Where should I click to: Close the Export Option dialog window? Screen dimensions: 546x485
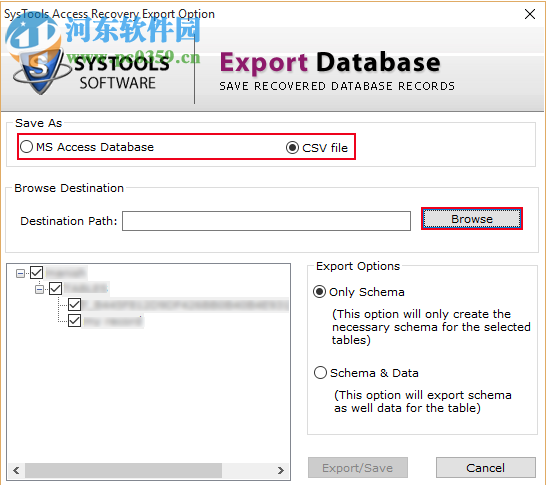(x=530, y=14)
